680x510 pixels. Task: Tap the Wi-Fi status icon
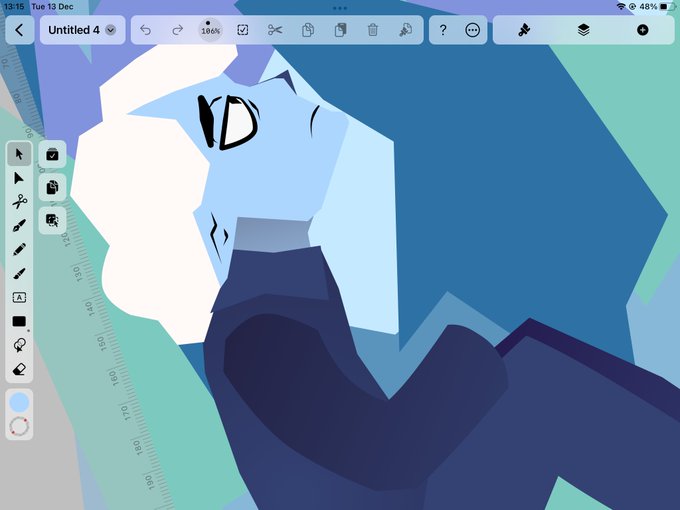[621, 7]
